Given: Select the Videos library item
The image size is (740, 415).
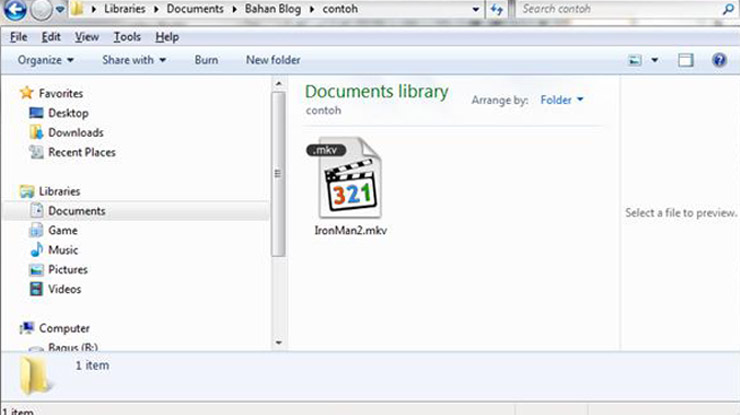Looking at the screenshot, I should pos(64,289).
